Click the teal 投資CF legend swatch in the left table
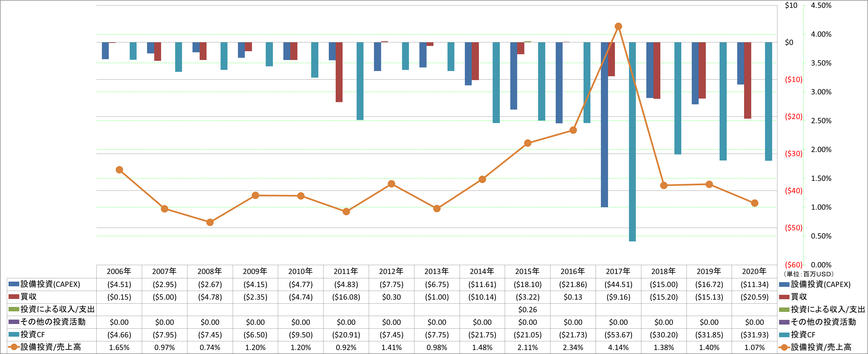 tap(14, 334)
